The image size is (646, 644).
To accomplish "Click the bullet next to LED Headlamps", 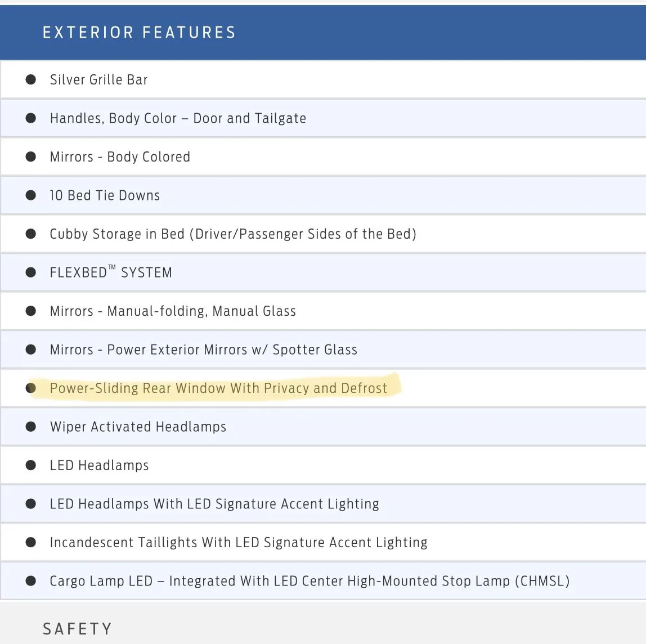I will 30,465.
